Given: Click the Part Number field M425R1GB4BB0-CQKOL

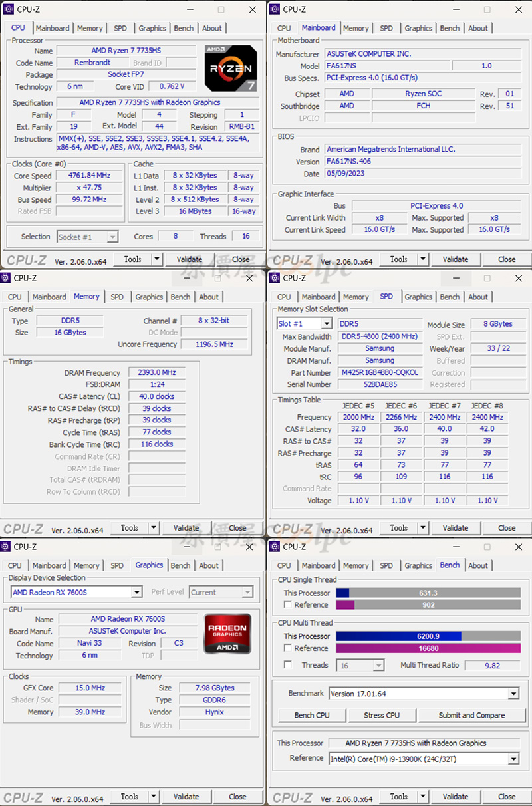Looking at the screenshot, I should point(380,372).
